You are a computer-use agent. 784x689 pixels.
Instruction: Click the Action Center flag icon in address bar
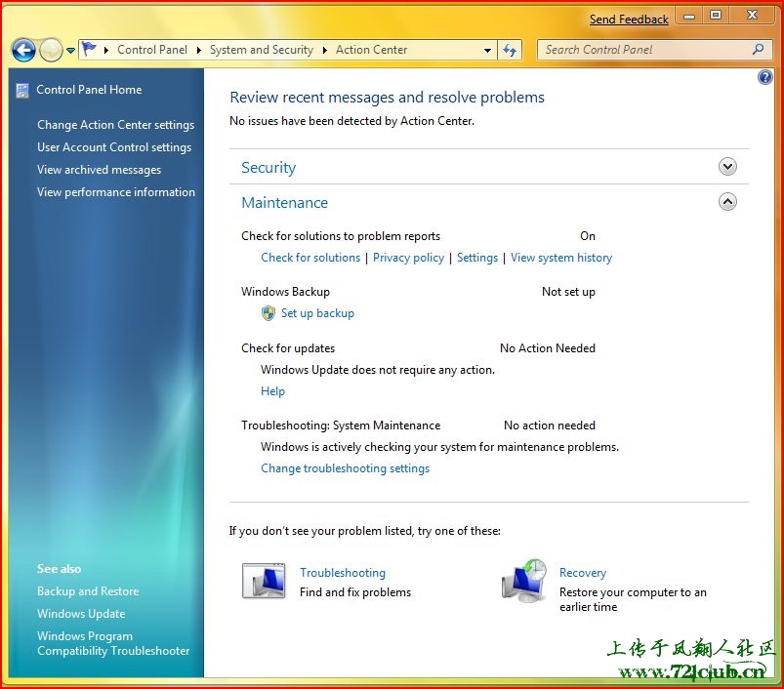(x=90, y=49)
